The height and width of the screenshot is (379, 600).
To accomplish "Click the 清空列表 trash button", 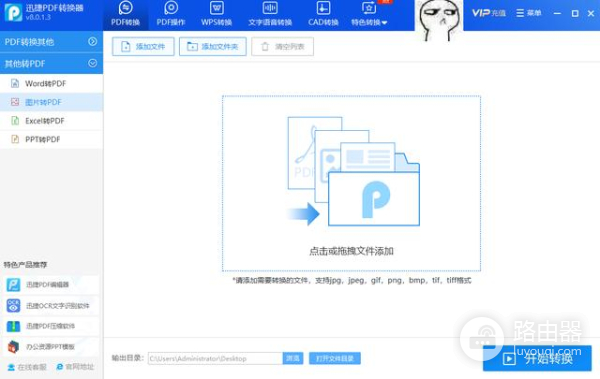I will coord(282,47).
